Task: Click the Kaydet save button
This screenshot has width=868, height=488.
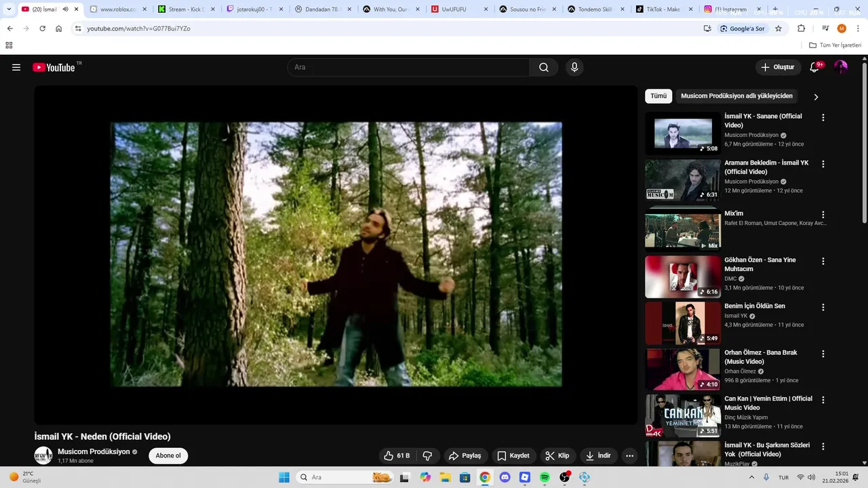Action: (513, 455)
